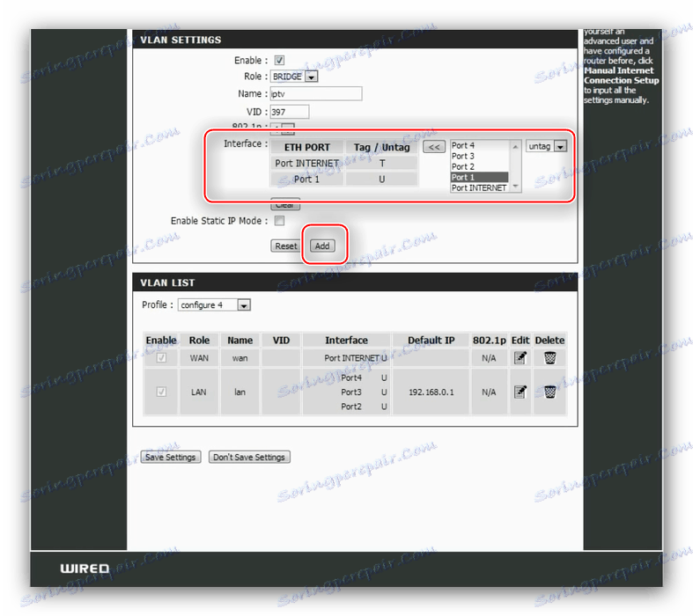Toggle Enable checkbox in lan row

click(x=161, y=392)
